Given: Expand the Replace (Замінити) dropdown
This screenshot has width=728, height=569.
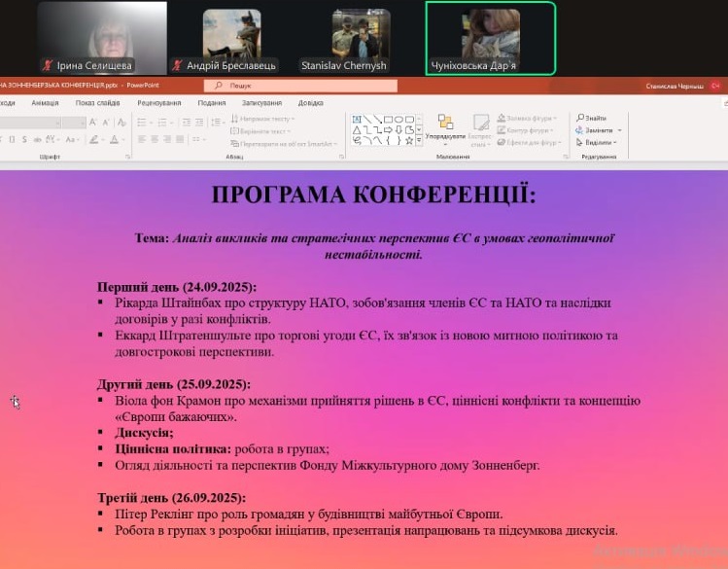Looking at the screenshot, I should click(619, 130).
